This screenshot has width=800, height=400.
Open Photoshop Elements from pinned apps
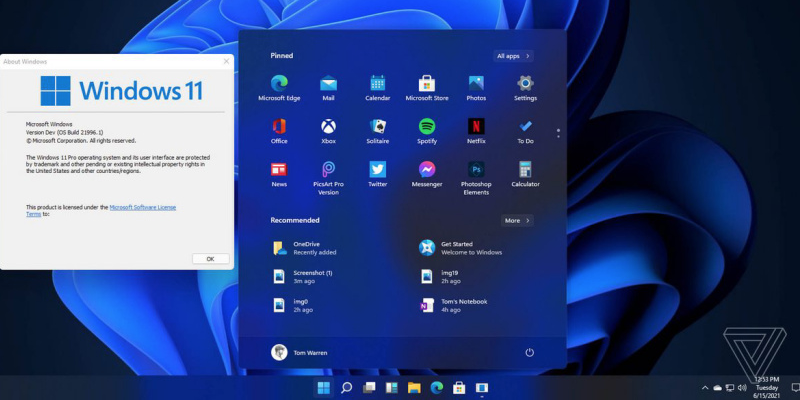(476, 170)
